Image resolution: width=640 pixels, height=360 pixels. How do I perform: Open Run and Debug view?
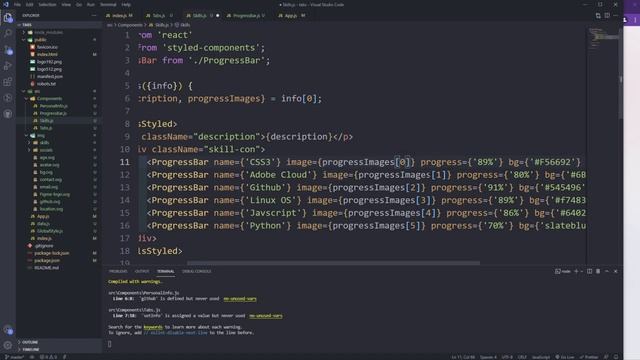[8, 66]
